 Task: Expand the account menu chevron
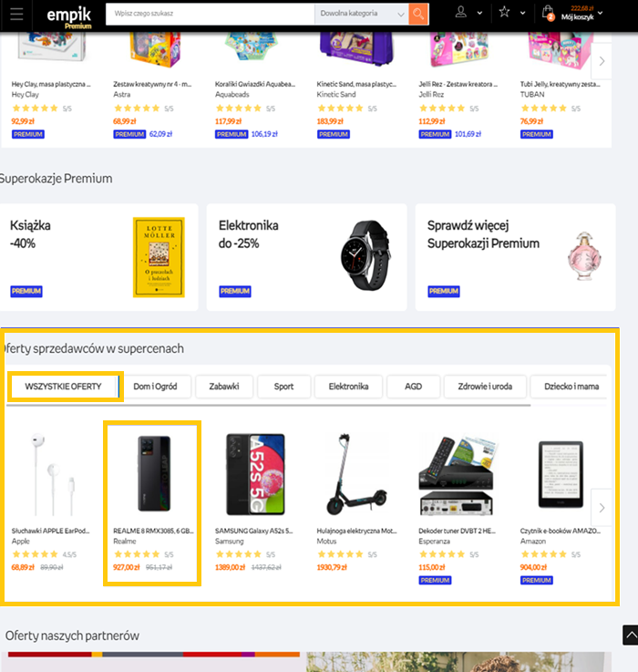(480, 13)
